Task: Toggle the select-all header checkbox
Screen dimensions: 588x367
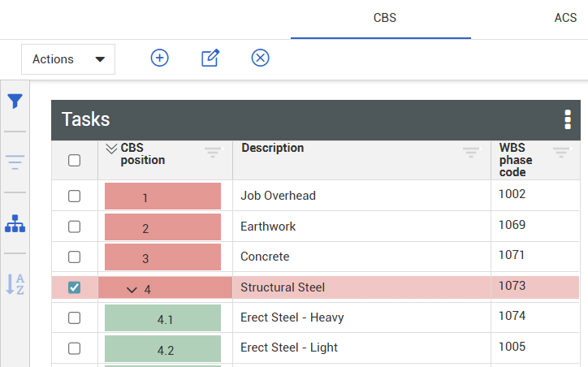Action: (x=74, y=161)
